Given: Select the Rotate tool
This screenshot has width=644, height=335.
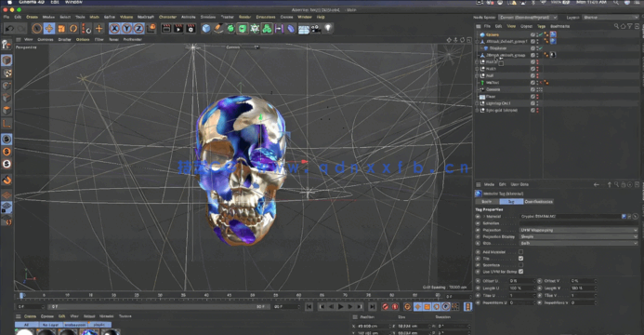Looking at the screenshot, I should [x=73, y=28].
